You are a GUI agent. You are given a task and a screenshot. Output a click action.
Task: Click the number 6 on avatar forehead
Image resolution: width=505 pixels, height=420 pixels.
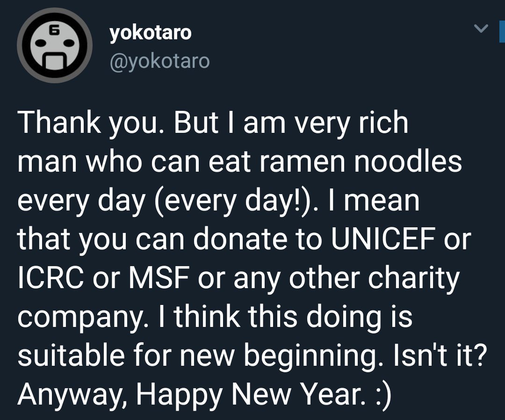pyautogui.click(x=54, y=31)
